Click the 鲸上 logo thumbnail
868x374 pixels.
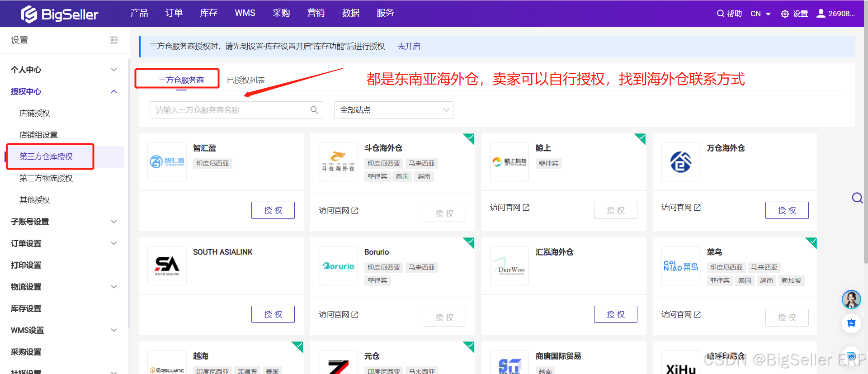(x=509, y=162)
